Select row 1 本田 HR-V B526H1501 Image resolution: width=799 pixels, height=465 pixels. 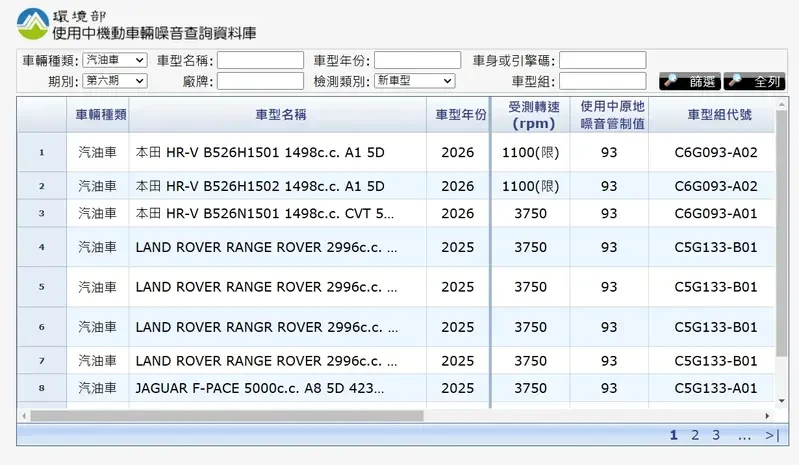tap(396, 152)
